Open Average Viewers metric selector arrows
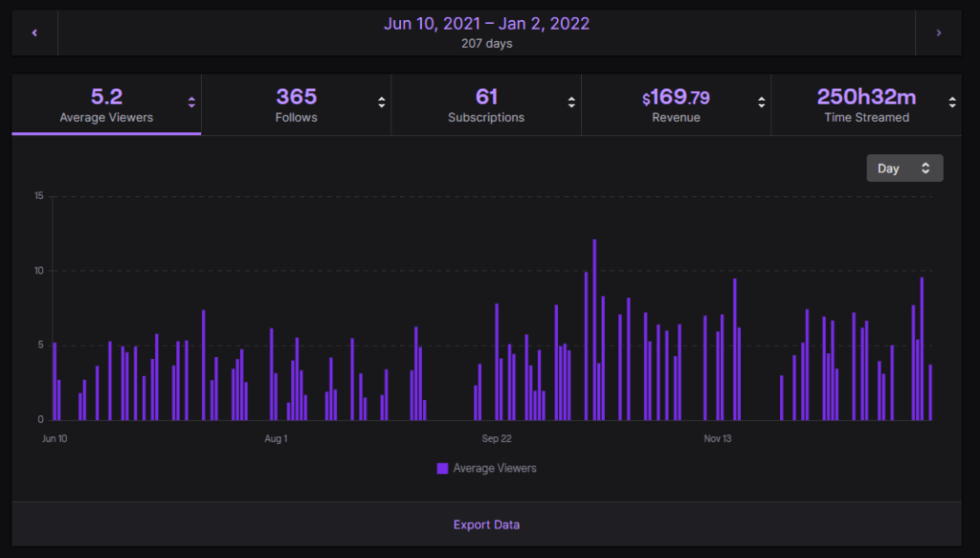The height and width of the screenshot is (558, 980). point(191,103)
